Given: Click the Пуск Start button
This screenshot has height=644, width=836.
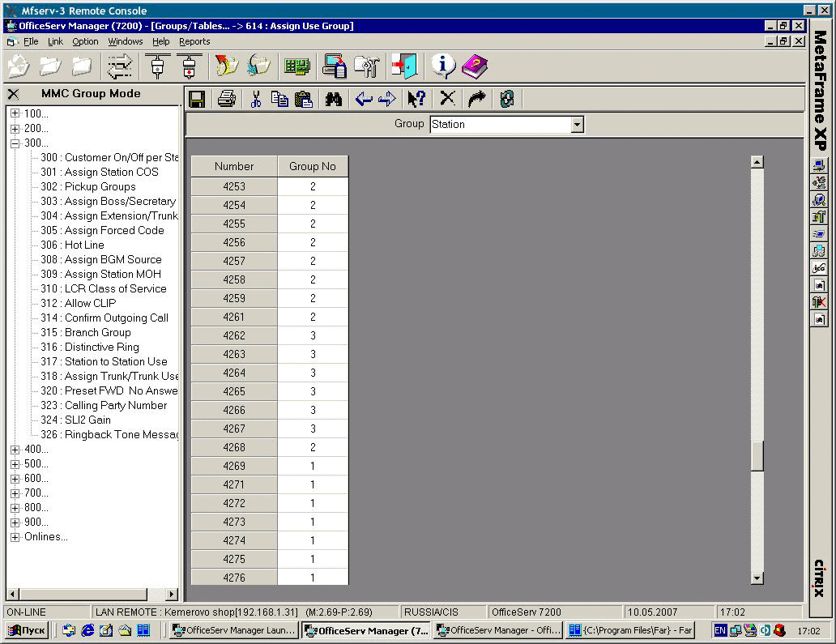Looking at the screenshot, I should [27, 630].
